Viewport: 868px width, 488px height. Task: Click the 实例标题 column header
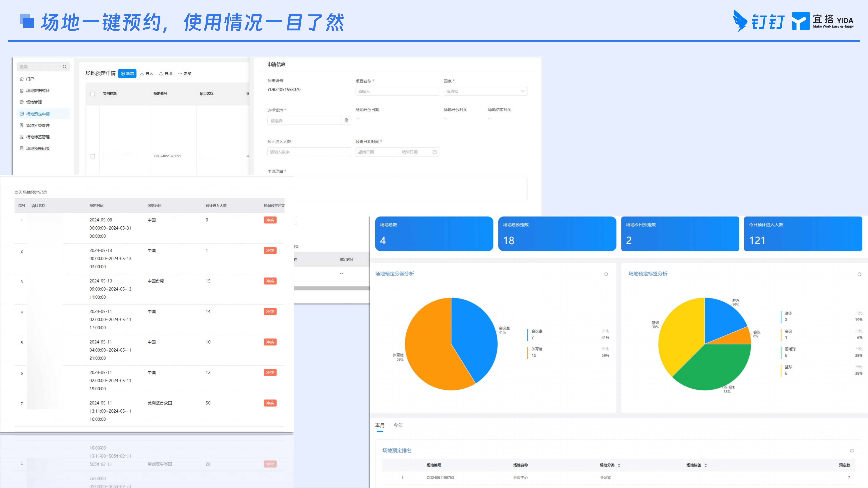(x=110, y=94)
